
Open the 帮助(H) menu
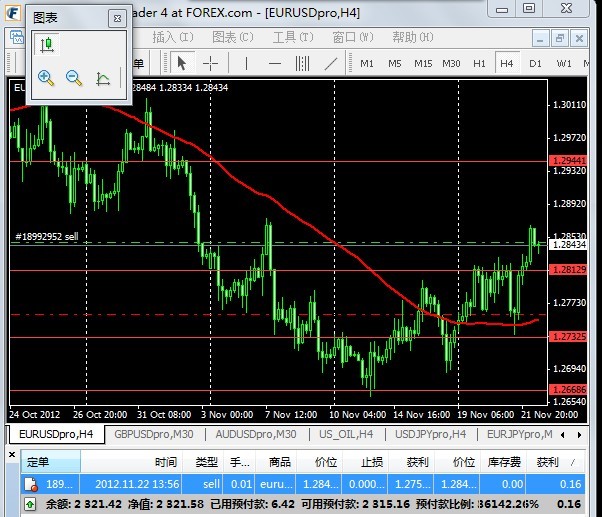413,37
